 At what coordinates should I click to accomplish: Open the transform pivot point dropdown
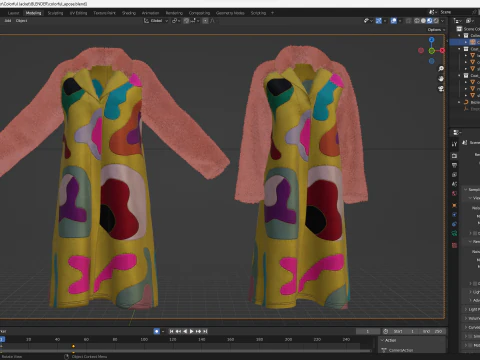coord(176,21)
